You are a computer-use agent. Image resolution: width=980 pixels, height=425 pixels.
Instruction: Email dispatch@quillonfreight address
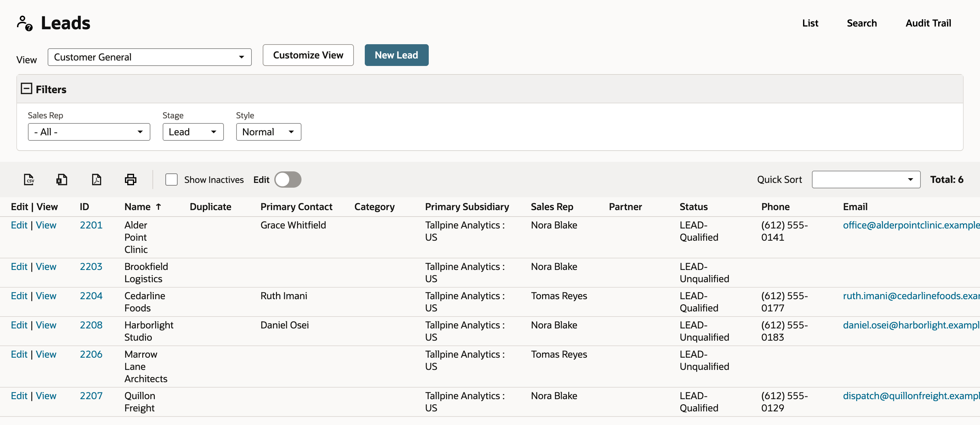(x=911, y=396)
